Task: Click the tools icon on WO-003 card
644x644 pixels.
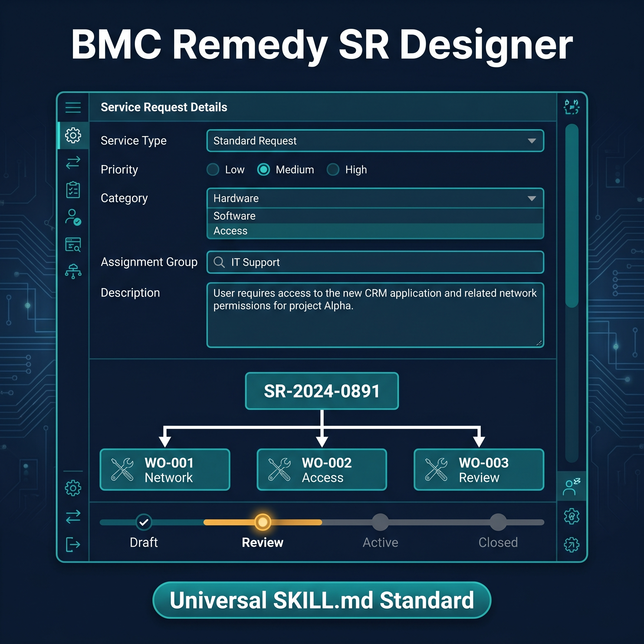Action: (436, 469)
